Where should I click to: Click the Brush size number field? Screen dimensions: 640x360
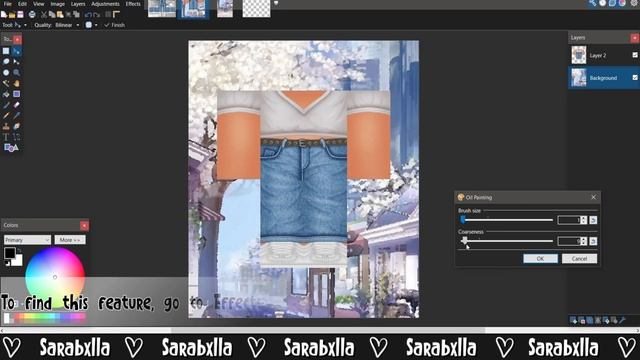(x=569, y=220)
